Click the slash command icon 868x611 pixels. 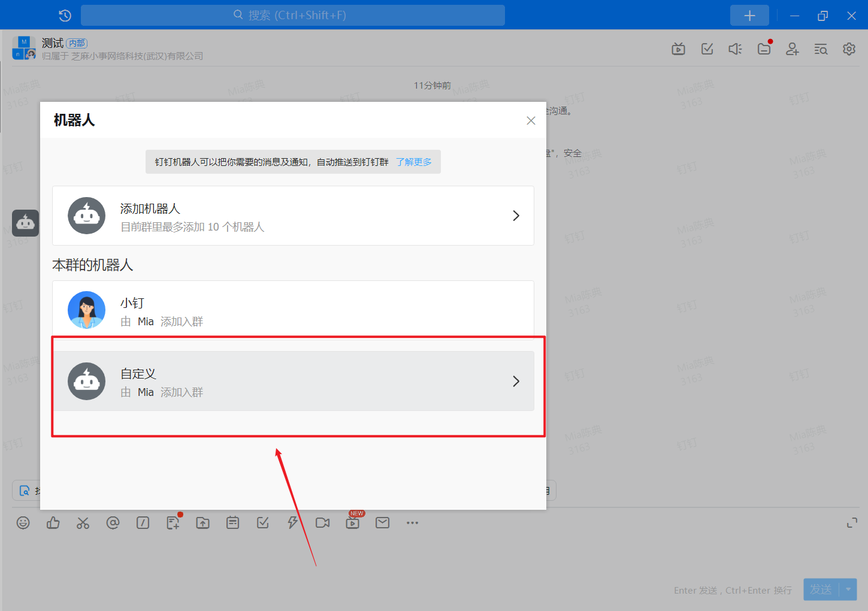pyautogui.click(x=143, y=523)
